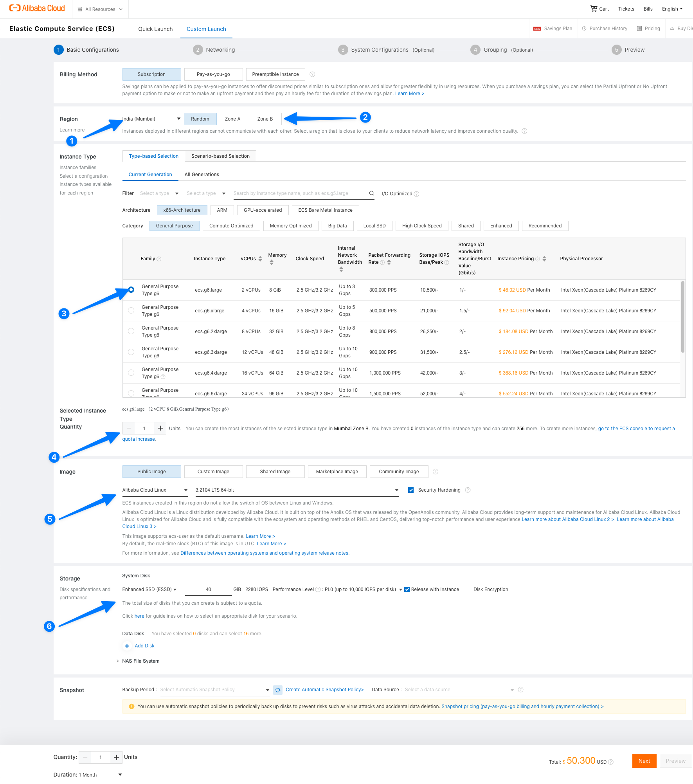The height and width of the screenshot is (784, 693).
Task: Sort the table by Instance Pricing
Action: pos(544,259)
